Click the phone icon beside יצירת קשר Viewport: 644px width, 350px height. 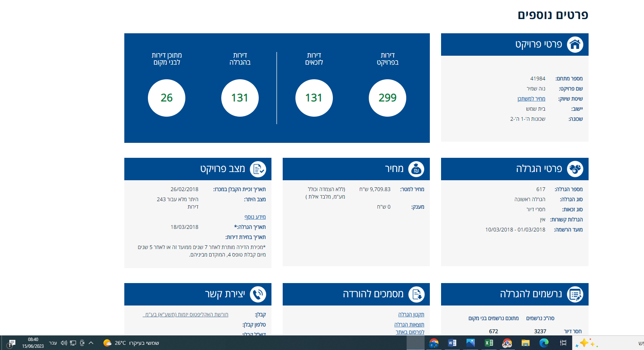[x=258, y=294]
